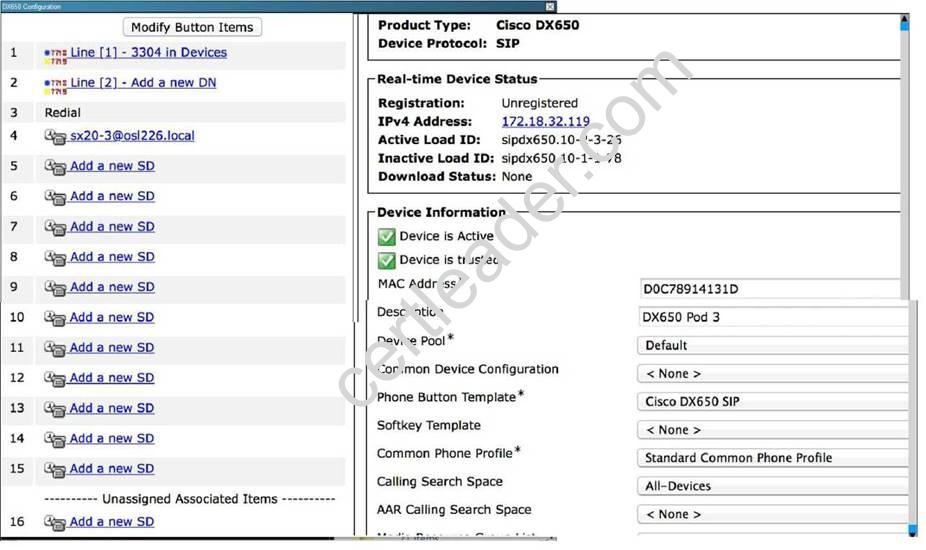Click the speed dial icon in row 9
Screen dimensions: 926x550
tap(55, 288)
